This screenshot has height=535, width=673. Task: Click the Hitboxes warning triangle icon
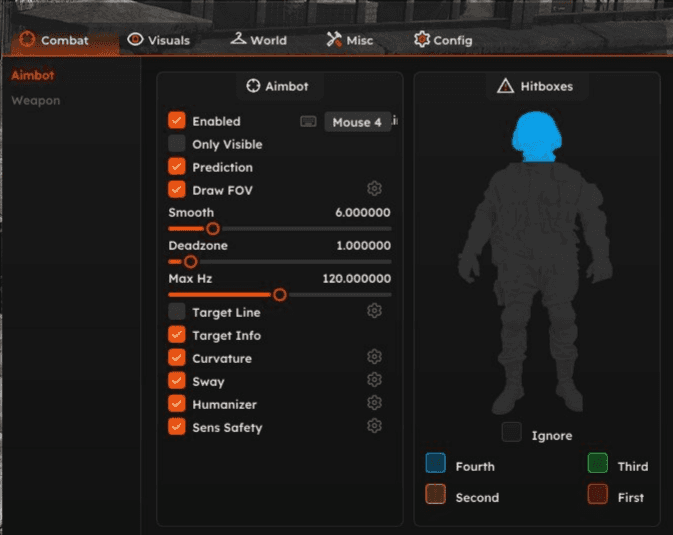[x=505, y=86]
